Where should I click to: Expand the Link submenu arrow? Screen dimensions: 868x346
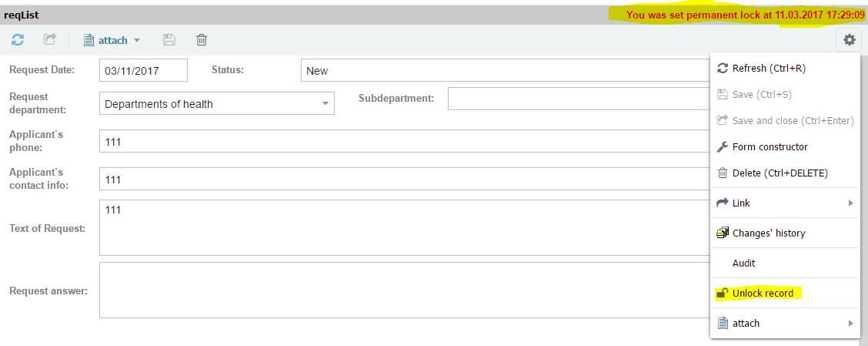coord(850,203)
